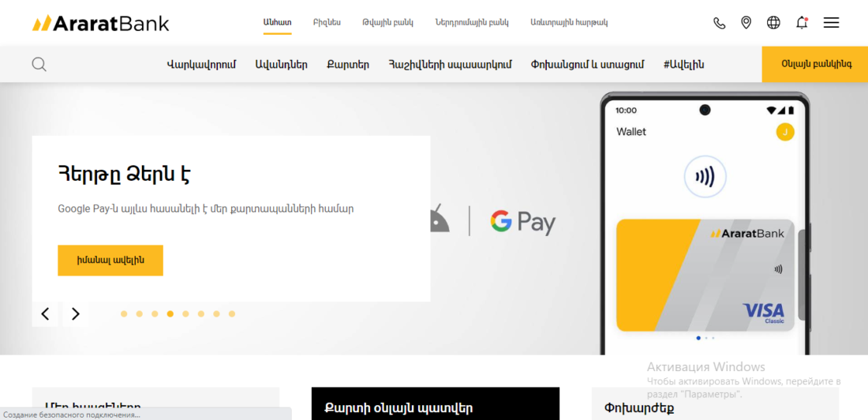Open the Ավանդներ menu
Screen dimensions: 868x420
coord(281,64)
